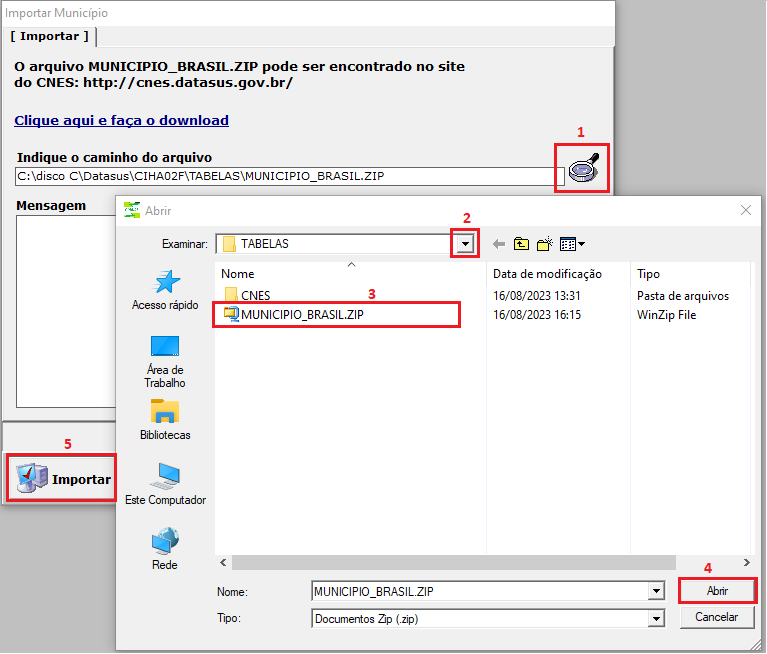This screenshot has height=654, width=767.
Task: Click the Rede network icon
Action: pyautogui.click(x=165, y=550)
